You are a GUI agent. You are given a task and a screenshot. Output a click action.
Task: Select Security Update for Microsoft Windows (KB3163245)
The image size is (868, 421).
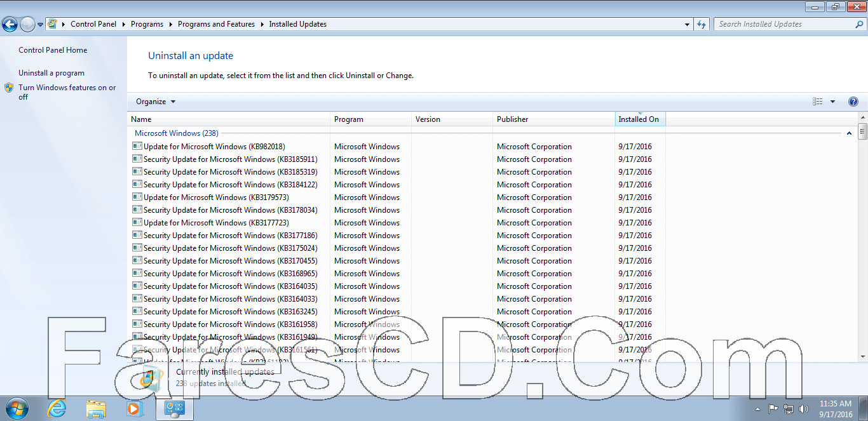[x=230, y=312]
